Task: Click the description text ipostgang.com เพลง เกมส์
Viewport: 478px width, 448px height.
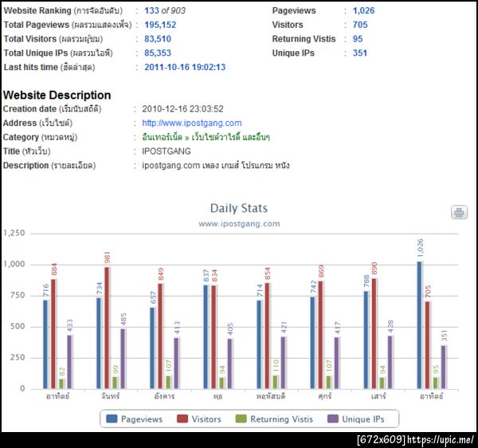Action: point(216,165)
